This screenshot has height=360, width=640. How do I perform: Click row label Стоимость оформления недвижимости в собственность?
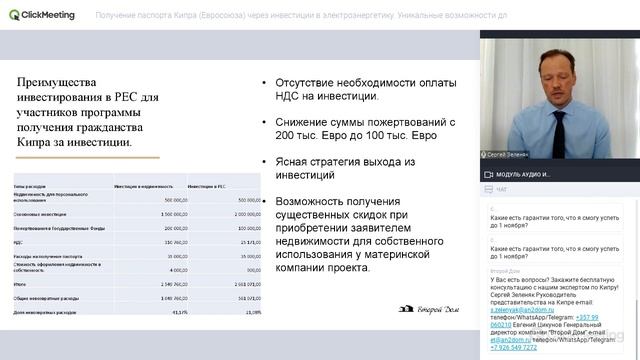click(57, 267)
